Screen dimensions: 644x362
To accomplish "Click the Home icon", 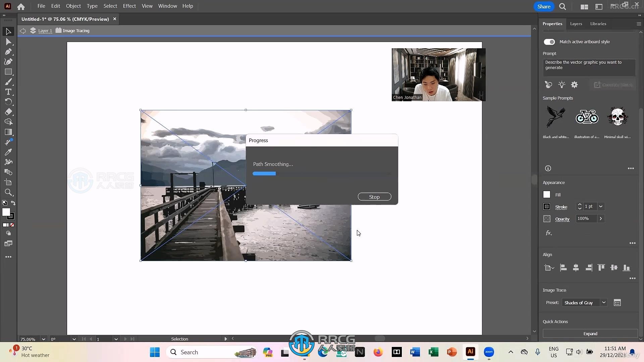I will 21,6.
